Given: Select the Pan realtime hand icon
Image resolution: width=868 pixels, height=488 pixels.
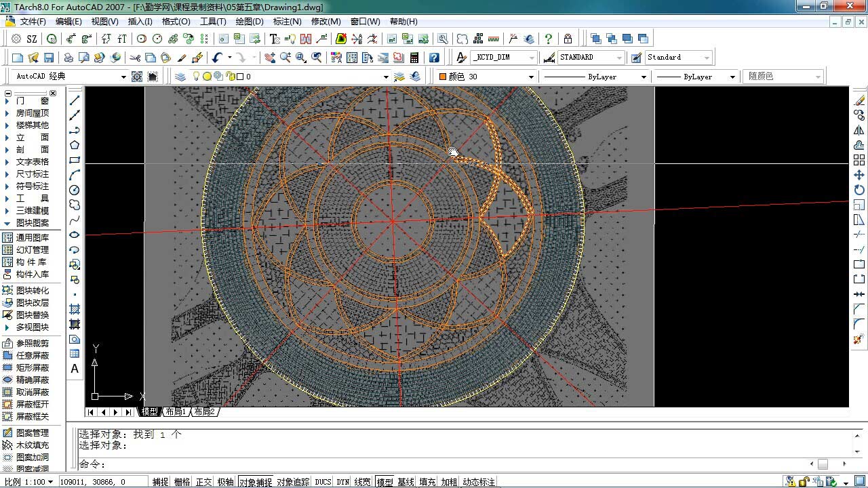Looking at the screenshot, I should [270, 58].
